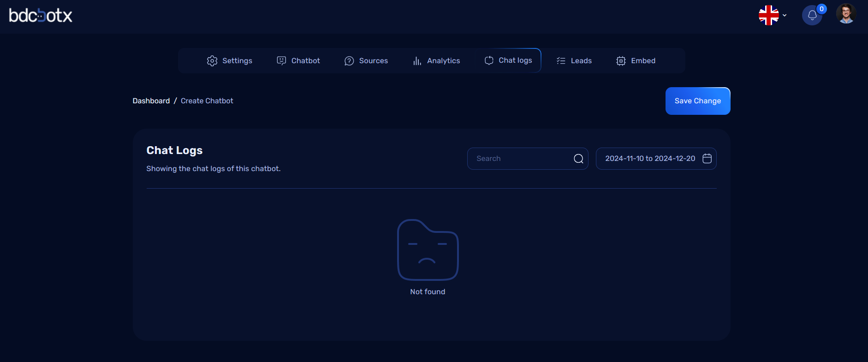Click the bdcbotx logo
Image resolution: width=868 pixels, height=362 pixels.
coord(41,16)
